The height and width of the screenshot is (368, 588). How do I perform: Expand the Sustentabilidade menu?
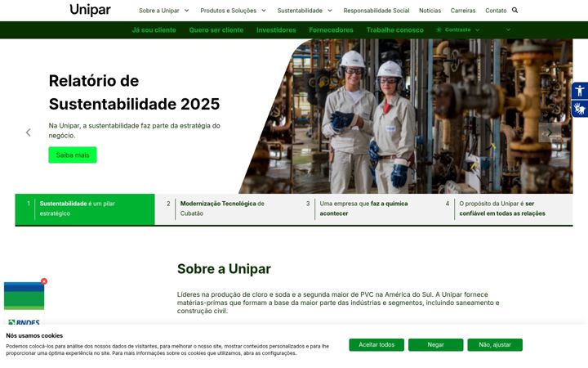[x=305, y=11]
